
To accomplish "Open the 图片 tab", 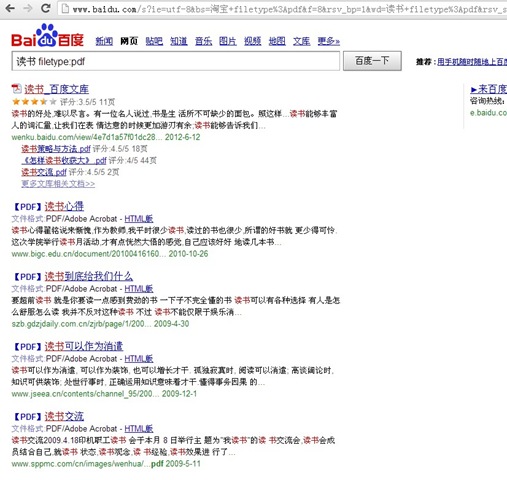I will (x=228, y=41).
